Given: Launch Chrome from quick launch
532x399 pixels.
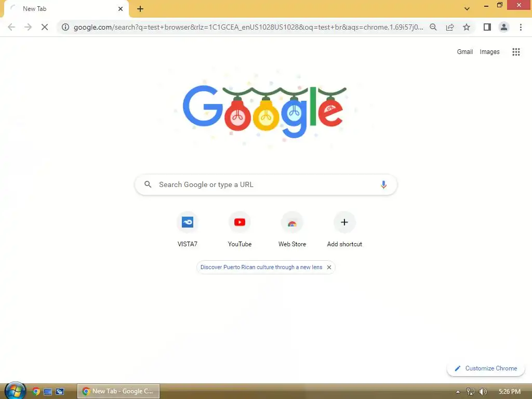Looking at the screenshot, I should pyautogui.click(x=36, y=391).
